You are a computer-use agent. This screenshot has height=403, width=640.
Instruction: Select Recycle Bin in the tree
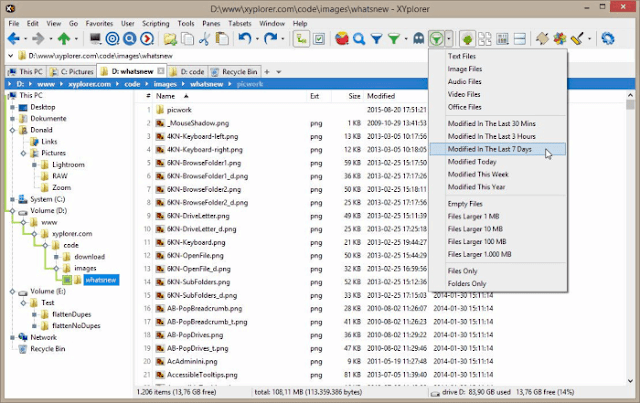pos(47,349)
